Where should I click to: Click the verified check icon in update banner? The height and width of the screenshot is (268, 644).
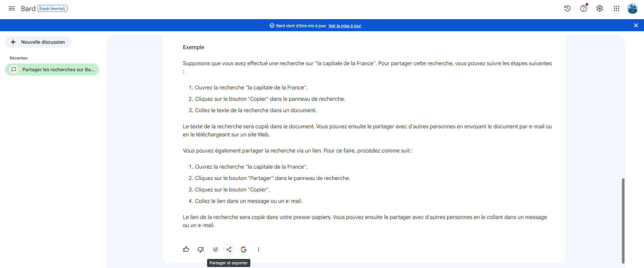[x=272, y=26]
